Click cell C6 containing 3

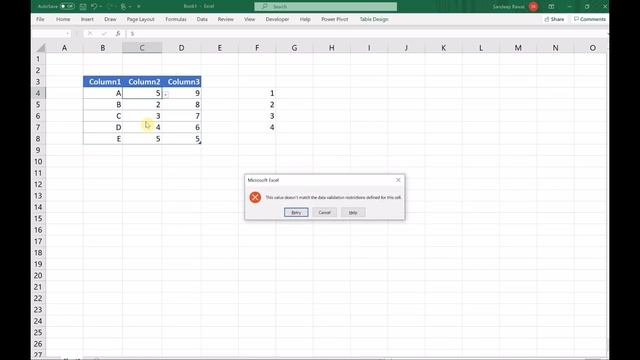coord(142,116)
